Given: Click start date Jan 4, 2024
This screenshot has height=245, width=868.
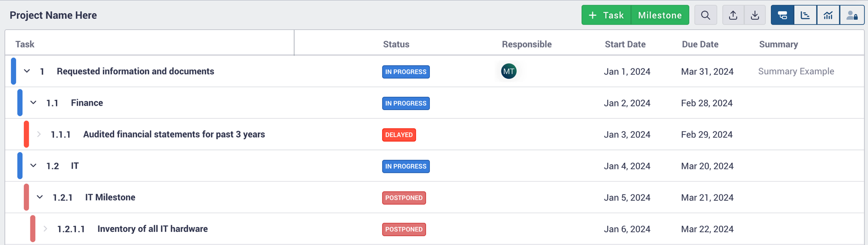Looking at the screenshot, I should tap(627, 166).
